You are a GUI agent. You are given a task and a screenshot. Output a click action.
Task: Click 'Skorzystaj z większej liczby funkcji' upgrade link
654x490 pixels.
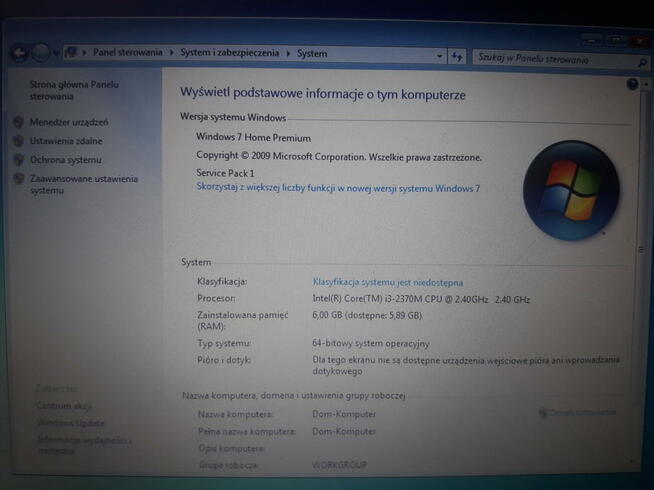point(338,188)
